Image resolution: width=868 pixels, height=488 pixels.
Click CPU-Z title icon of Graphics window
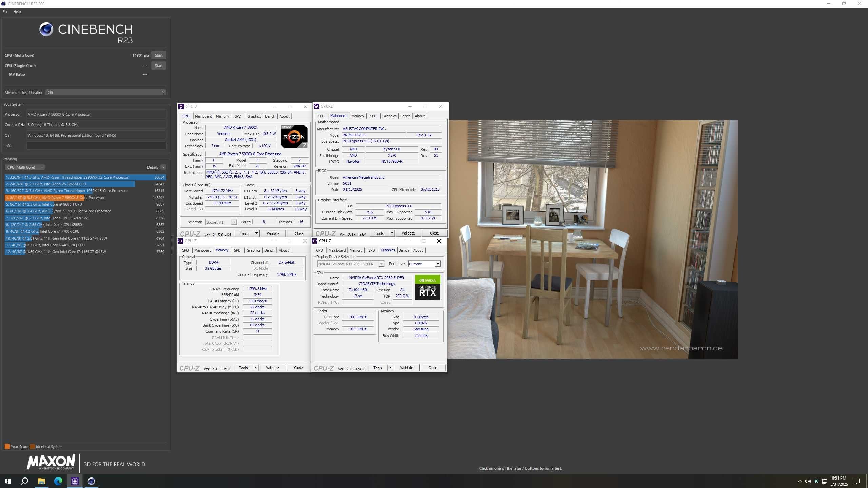click(x=315, y=241)
